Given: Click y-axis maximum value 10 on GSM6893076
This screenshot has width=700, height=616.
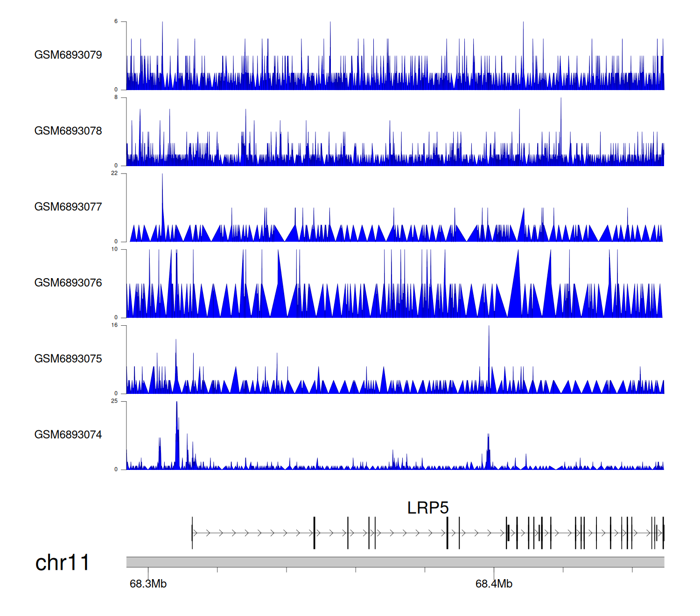Looking at the screenshot, I should [114, 250].
